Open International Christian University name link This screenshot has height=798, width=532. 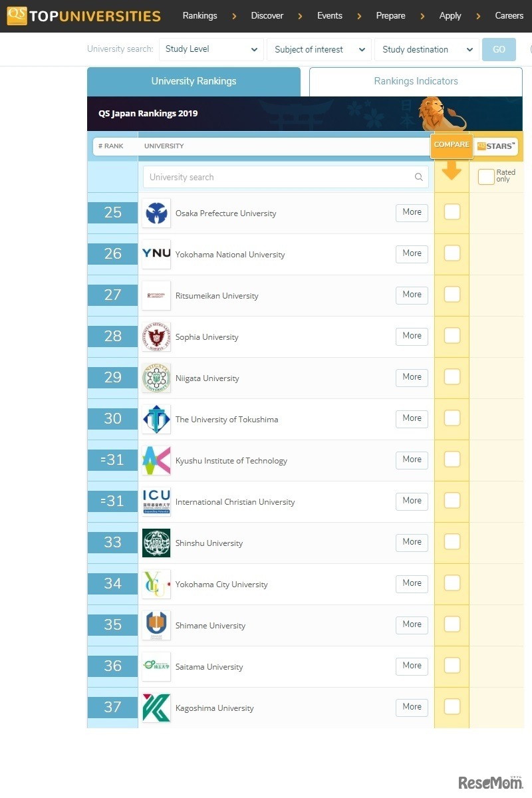235,502
